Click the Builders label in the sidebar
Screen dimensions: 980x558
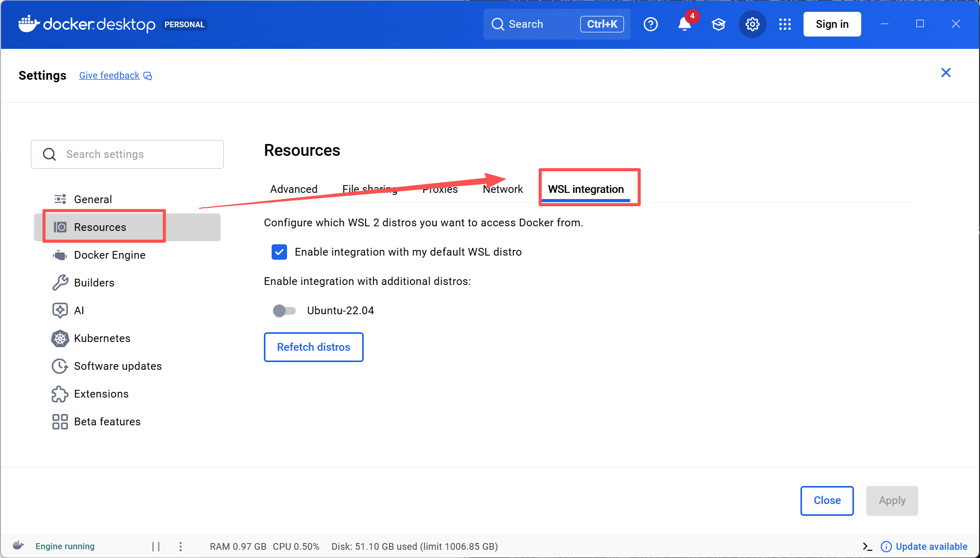pos(94,283)
